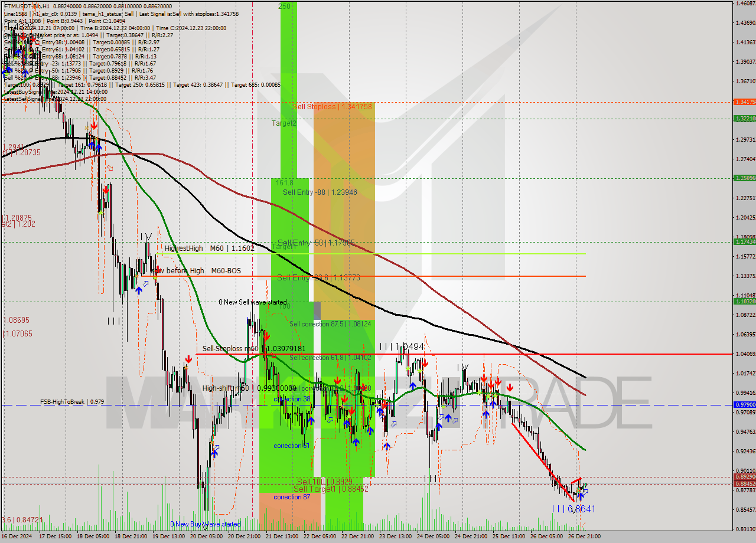The width and height of the screenshot is (756, 543).
Task: Click the 1.22751 value on price axis
Action: point(745,198)
